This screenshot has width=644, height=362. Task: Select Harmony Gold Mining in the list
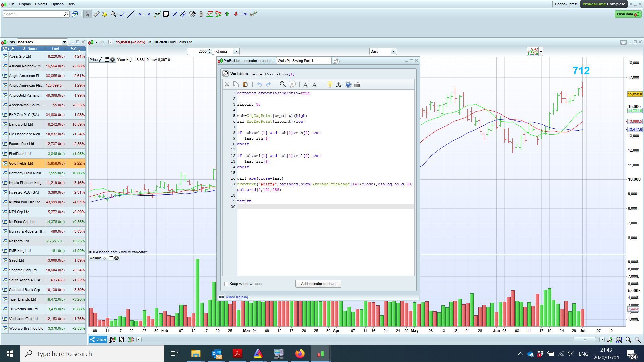tap(26, 173)
